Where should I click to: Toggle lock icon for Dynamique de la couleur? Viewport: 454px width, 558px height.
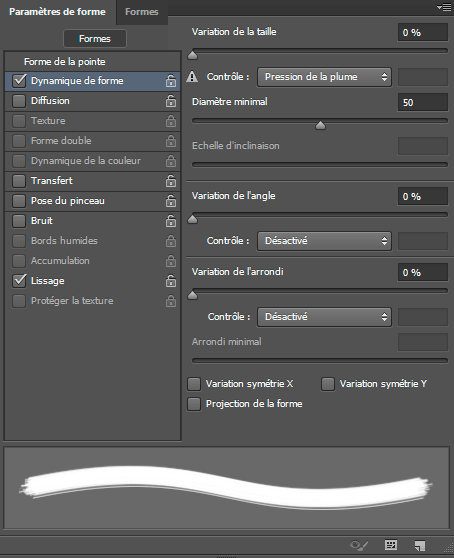click(x=171, y=160)
